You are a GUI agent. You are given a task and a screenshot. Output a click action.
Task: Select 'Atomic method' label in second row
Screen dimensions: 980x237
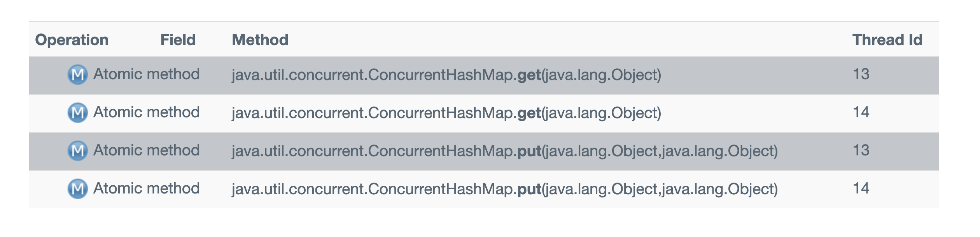tap(146, 112)
